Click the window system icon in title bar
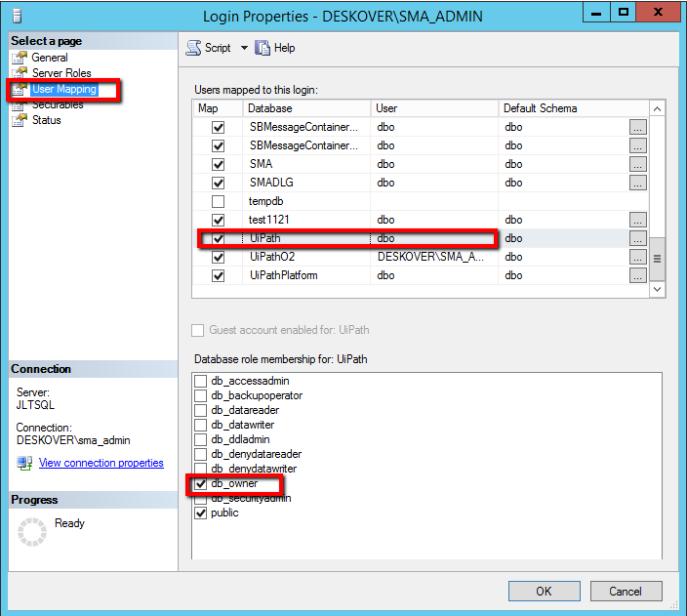 [15, 15]
